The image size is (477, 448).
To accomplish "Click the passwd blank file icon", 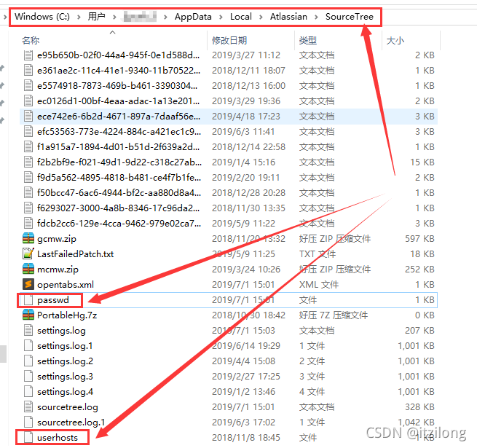I will [x=28, y=300].
